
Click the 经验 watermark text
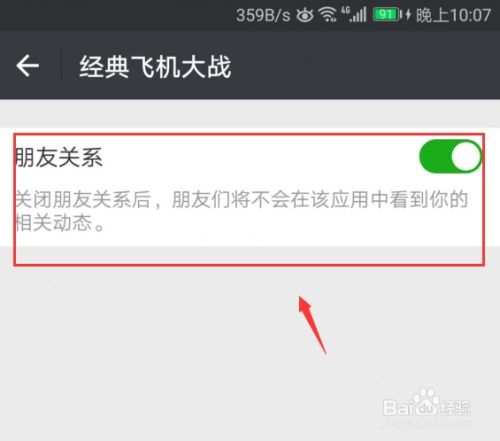(x=456, y=407)
